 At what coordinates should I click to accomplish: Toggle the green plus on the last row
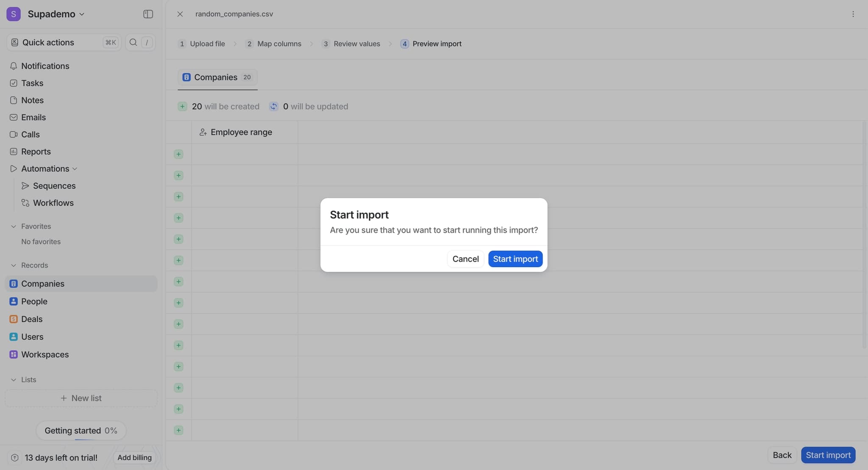coord(178,430)
